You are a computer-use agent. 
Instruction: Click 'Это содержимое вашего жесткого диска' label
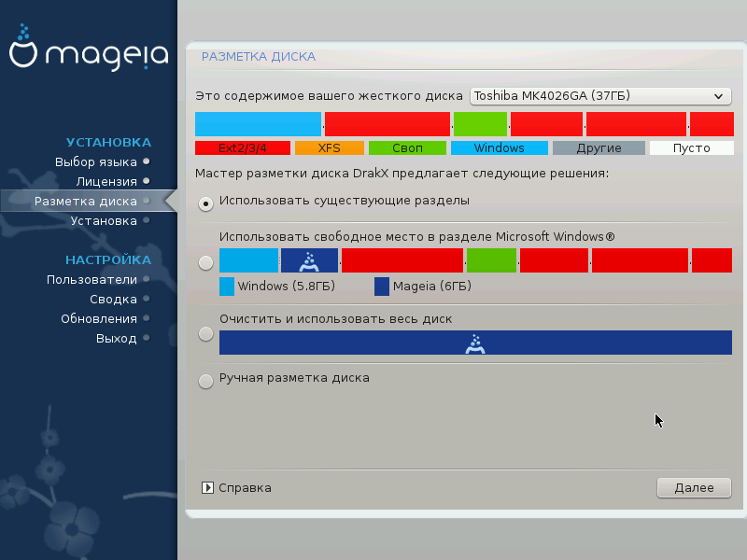click(330, 96)
